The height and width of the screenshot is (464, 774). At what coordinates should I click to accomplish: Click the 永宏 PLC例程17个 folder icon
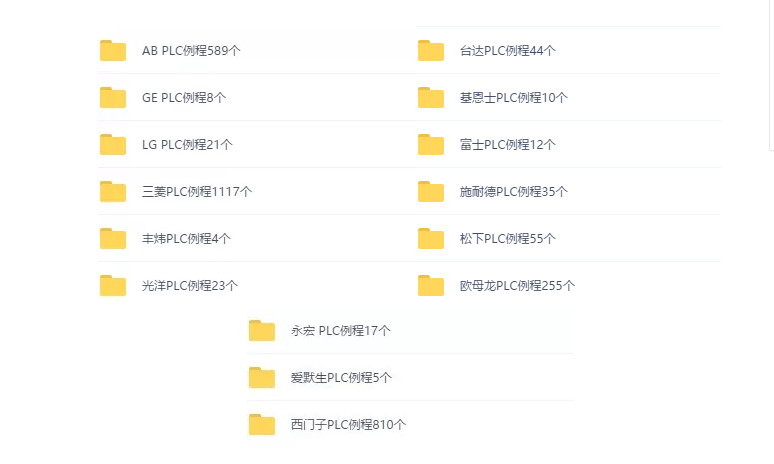click(x=262, y=331)
